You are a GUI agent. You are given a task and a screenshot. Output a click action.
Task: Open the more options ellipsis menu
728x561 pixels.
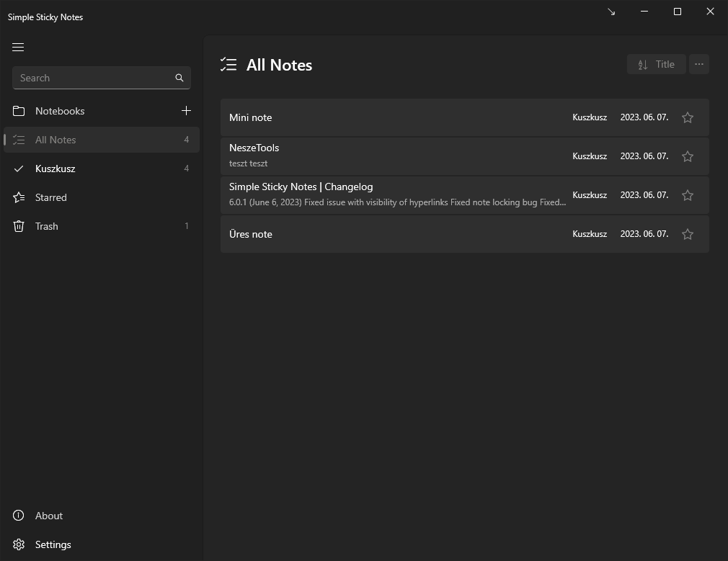pos(699,65)
